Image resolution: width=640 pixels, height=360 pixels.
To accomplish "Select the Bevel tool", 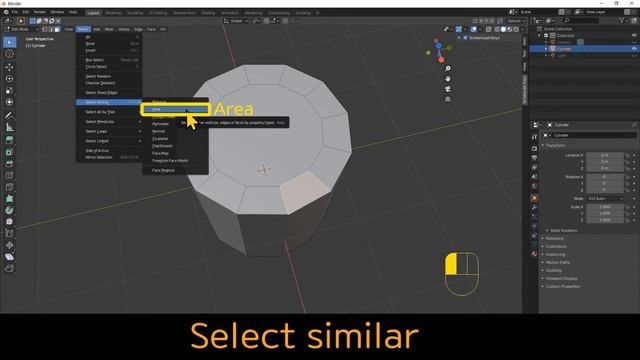I will (9, 164).
